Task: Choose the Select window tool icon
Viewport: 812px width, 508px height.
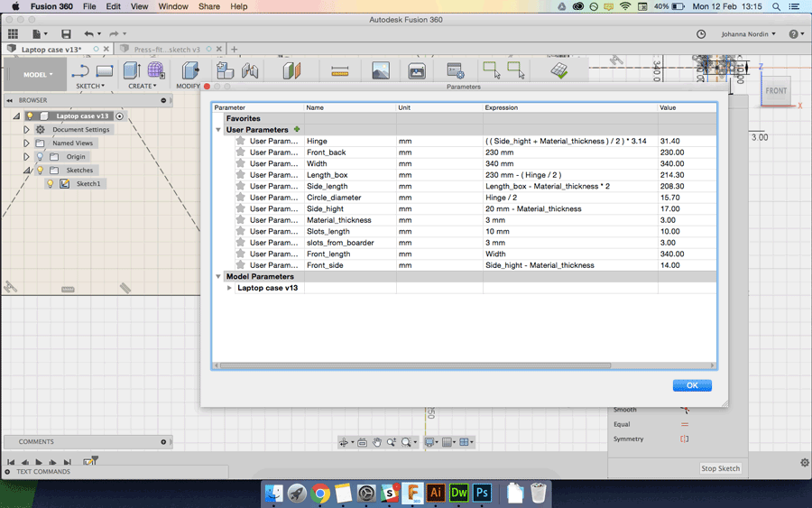Action: pyautogui.click(x=492, y=69)
